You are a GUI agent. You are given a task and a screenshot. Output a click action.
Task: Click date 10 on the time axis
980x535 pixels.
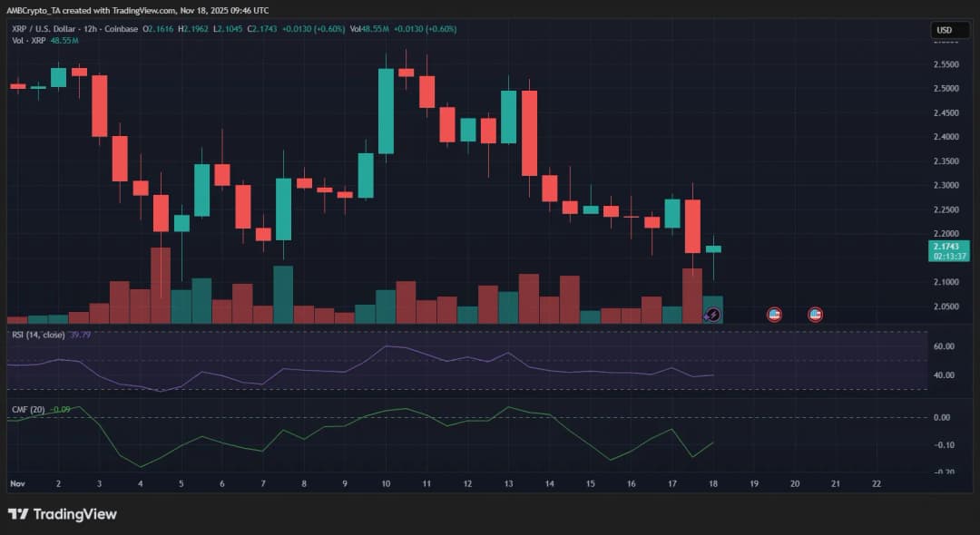coord(386,484)
